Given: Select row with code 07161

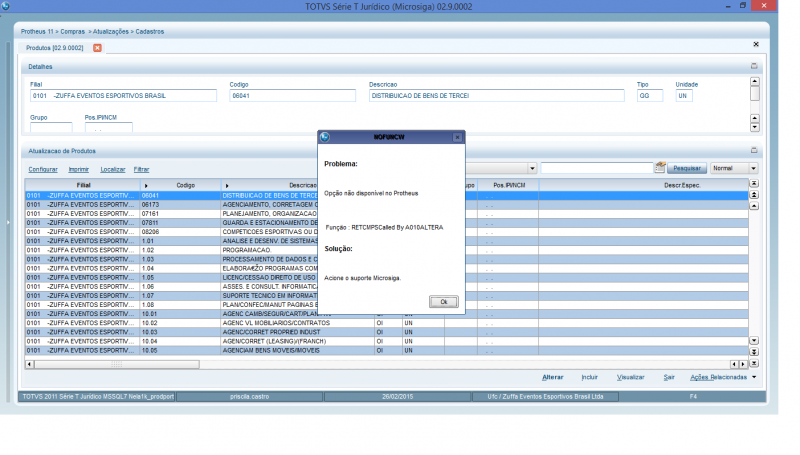Looking at the screenshot, I should click(386, 214).
